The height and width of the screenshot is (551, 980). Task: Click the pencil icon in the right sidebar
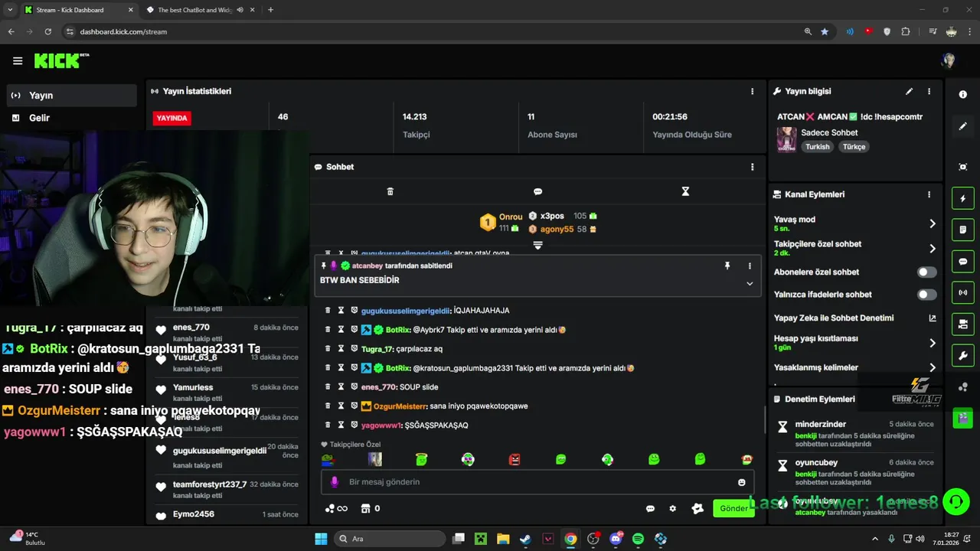[963, 126]
